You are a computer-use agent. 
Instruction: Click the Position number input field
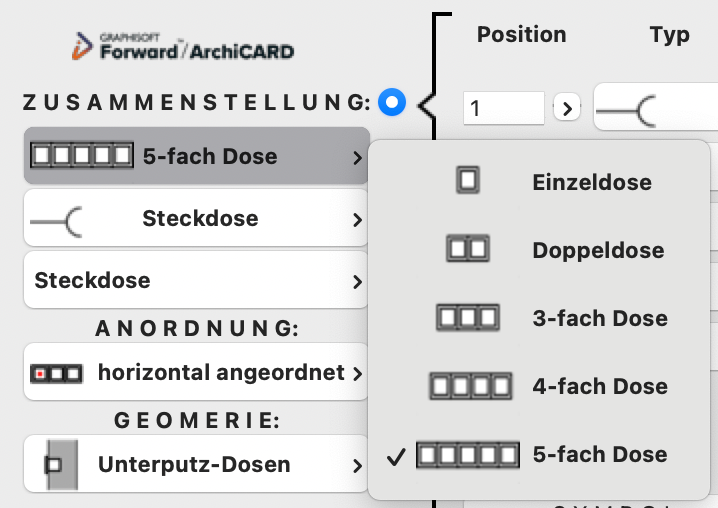503,107
